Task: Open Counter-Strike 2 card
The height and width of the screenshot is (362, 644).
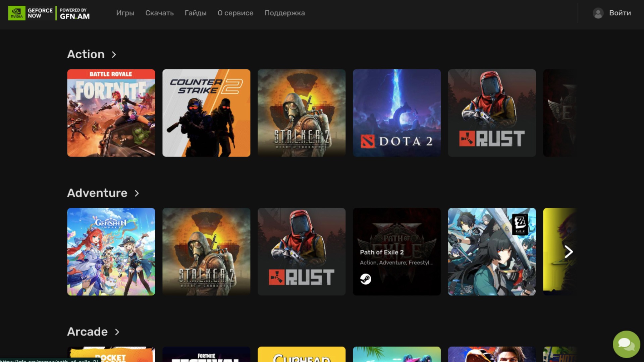Action: (x=206, y=113)
